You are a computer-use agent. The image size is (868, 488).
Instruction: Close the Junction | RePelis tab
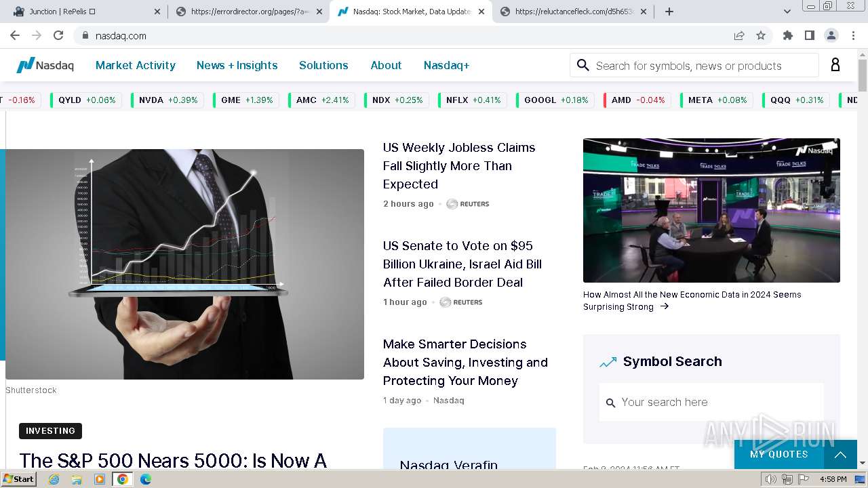[157, 12]
